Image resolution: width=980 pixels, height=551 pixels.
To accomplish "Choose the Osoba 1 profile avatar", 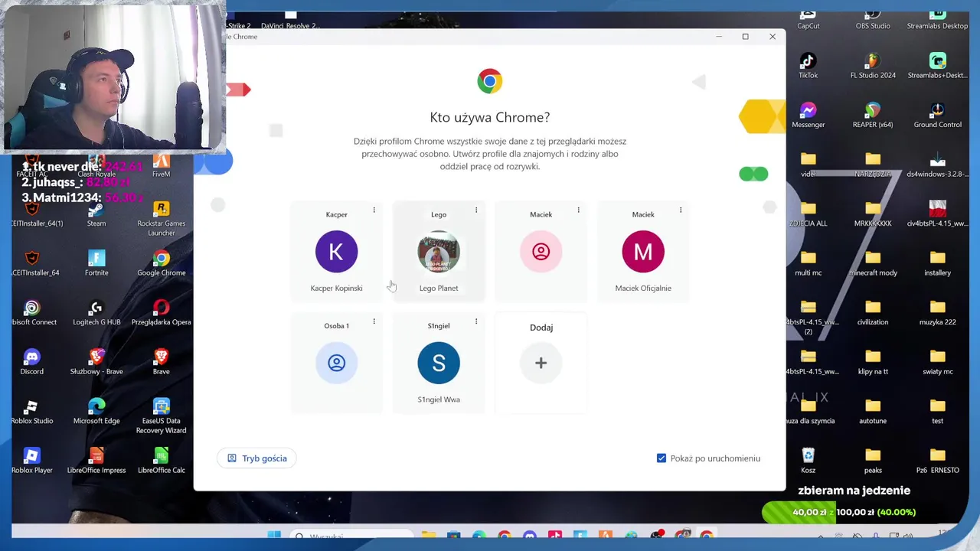I will (336, 363).
